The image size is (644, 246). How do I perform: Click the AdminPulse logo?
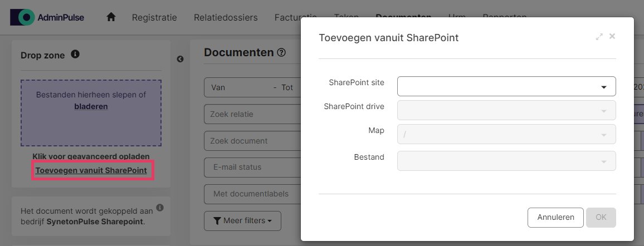pos(47,17)
